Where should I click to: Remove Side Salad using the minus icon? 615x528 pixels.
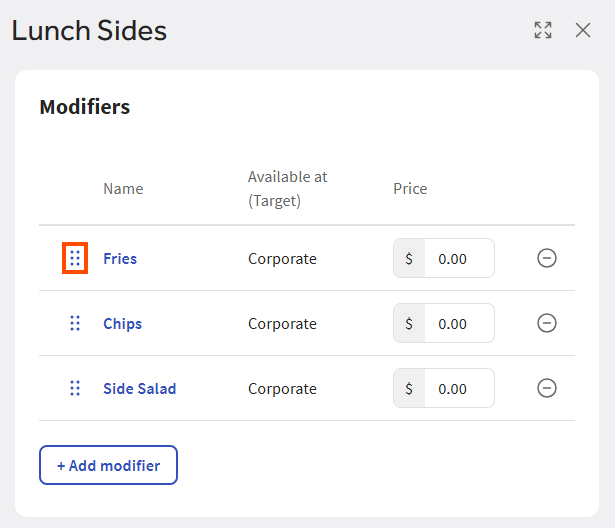(x=547, y=388)
